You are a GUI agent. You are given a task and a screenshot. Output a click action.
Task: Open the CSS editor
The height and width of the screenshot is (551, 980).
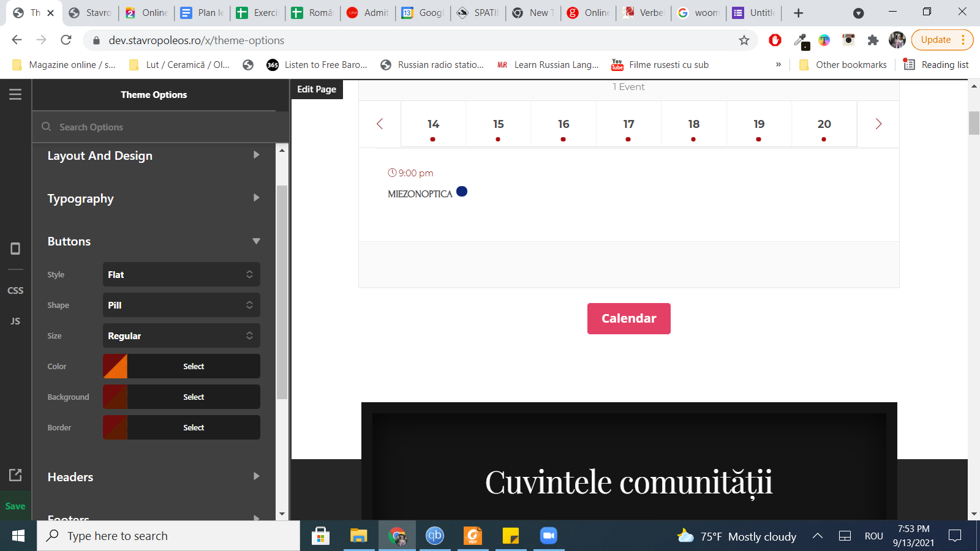point(15,290)
